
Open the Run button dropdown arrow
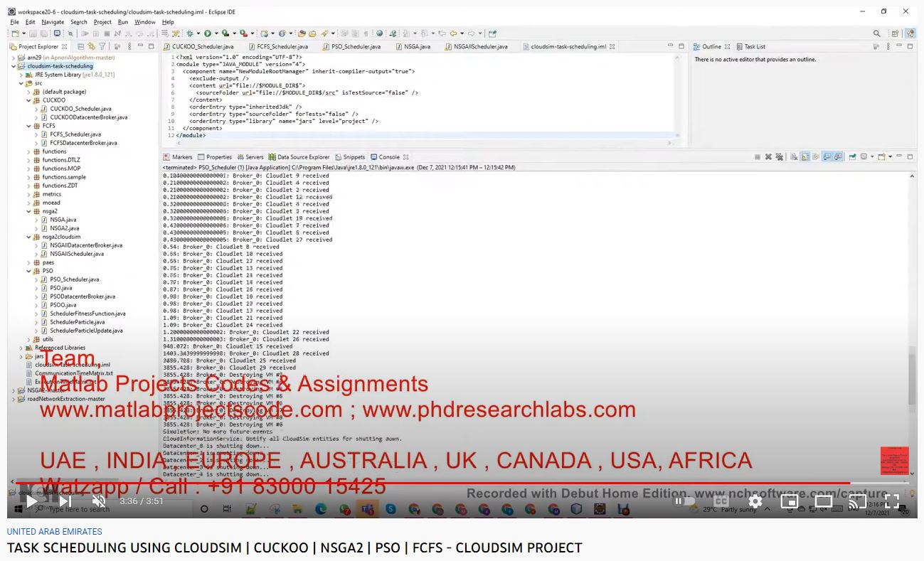[x=216, y=33]
